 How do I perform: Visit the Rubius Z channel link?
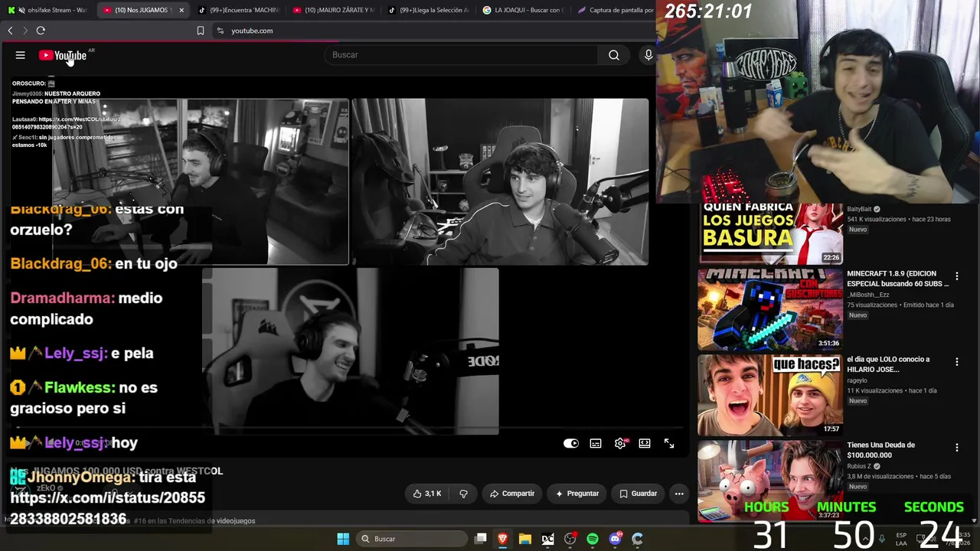[859, 466]
